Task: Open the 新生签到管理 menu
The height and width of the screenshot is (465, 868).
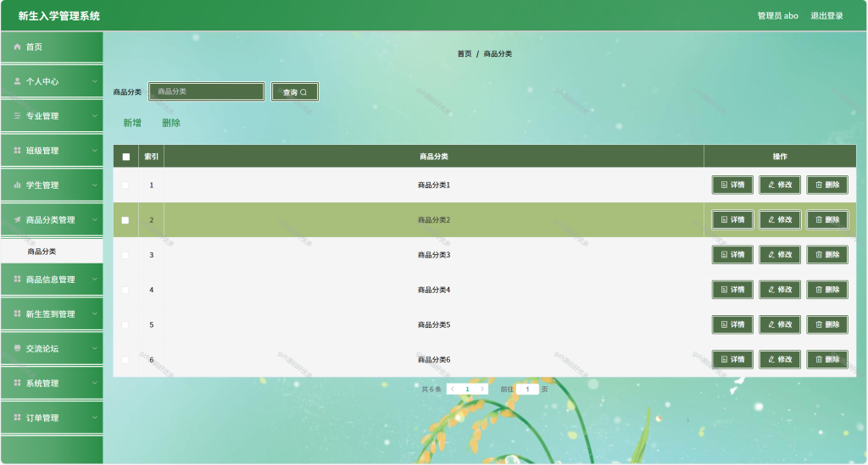Action: [52, 314]
